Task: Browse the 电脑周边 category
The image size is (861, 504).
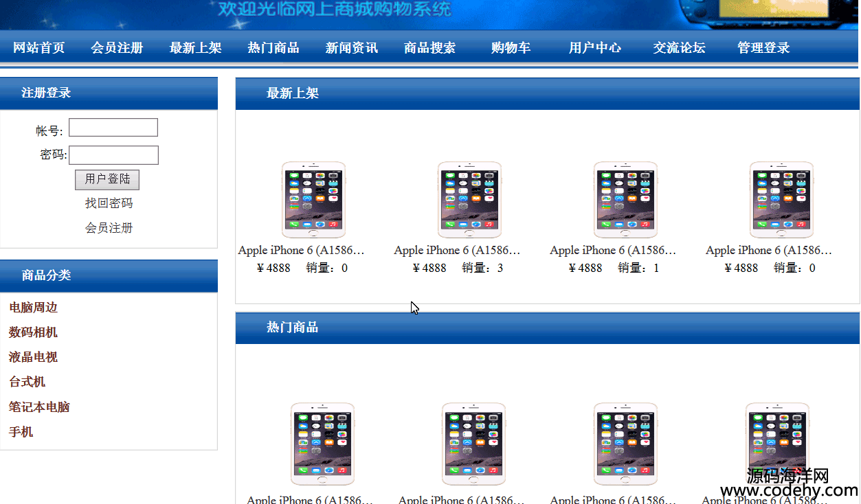Action: tap(33, 308)
